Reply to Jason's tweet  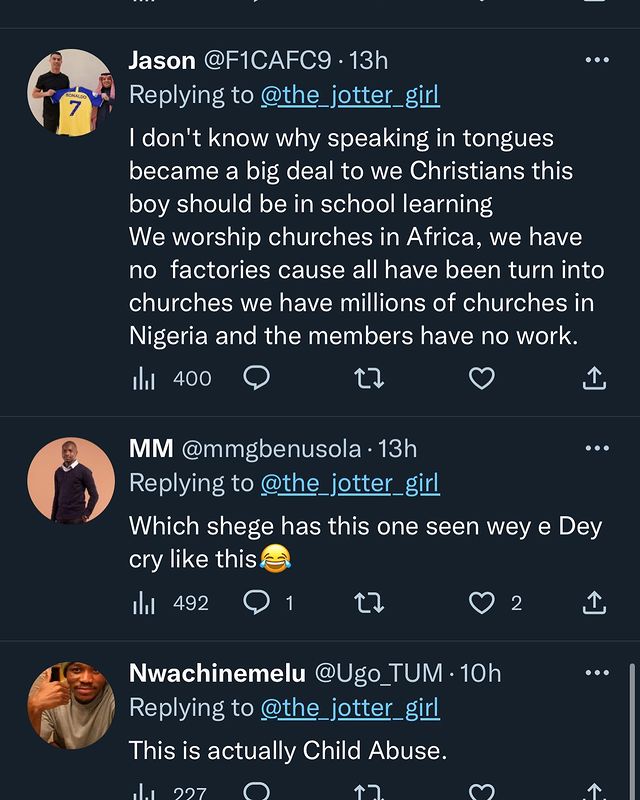pos(257,378)
